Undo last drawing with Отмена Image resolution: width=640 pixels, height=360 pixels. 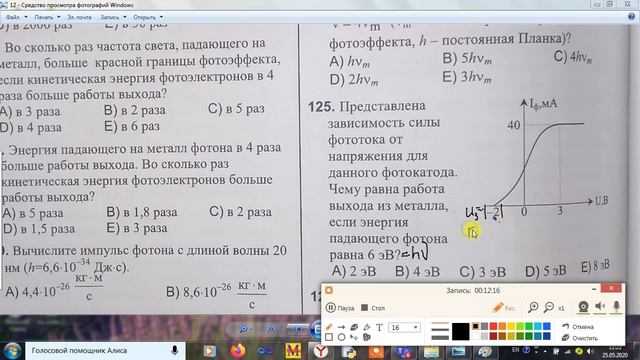[x=578, y=327]
